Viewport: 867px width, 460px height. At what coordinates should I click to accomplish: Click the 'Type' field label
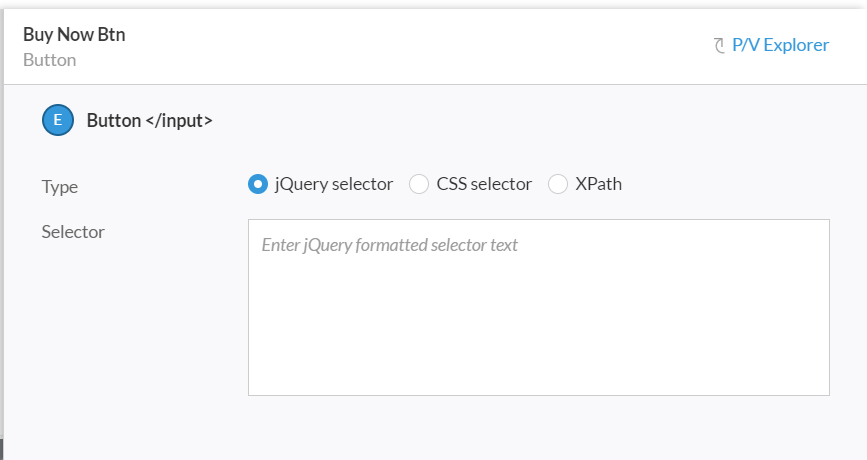[x=60, y=187]
